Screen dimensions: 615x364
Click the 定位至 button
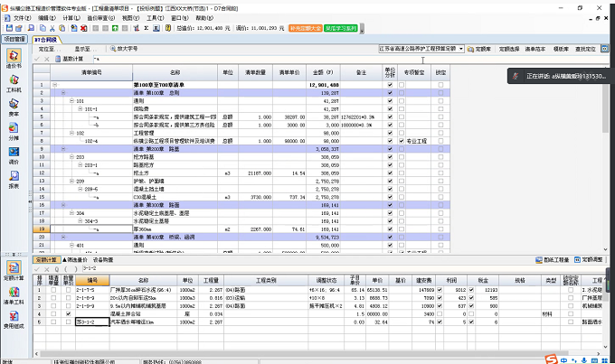49,49
